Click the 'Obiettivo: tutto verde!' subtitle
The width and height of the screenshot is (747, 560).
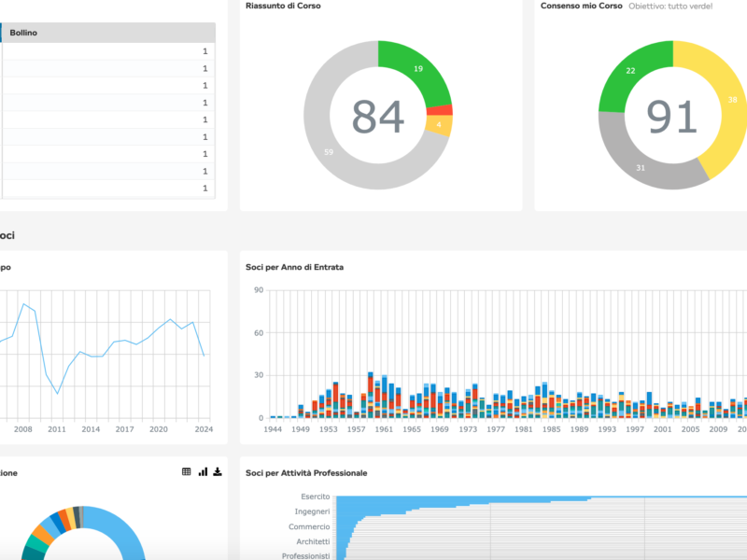670,7
